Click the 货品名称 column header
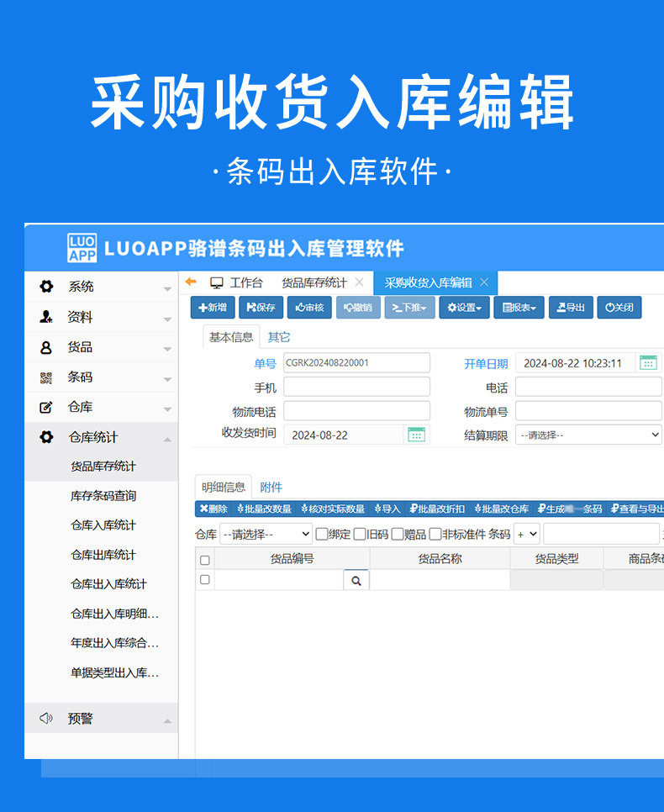The image size is (664, 812). click(440, 559)
